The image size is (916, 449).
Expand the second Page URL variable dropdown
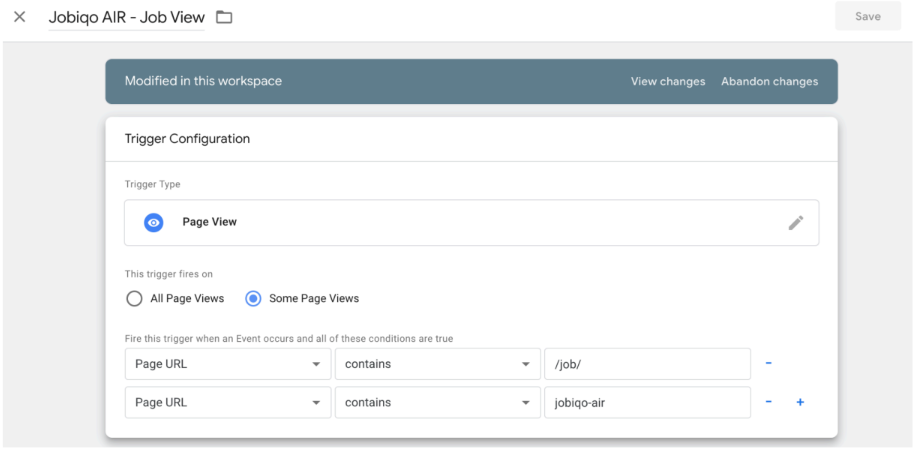pyautogui.click(x=227, y=402)
